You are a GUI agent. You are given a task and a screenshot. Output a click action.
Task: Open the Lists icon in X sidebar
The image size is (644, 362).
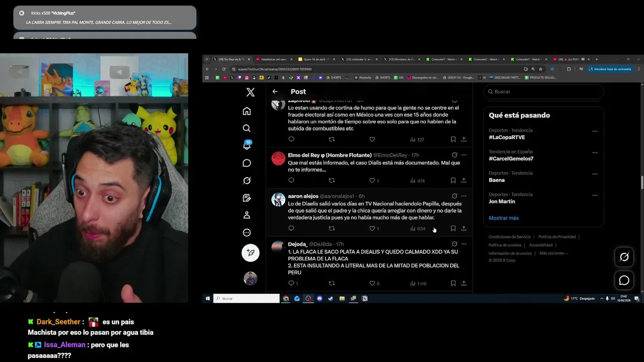[x=247, y=198]
